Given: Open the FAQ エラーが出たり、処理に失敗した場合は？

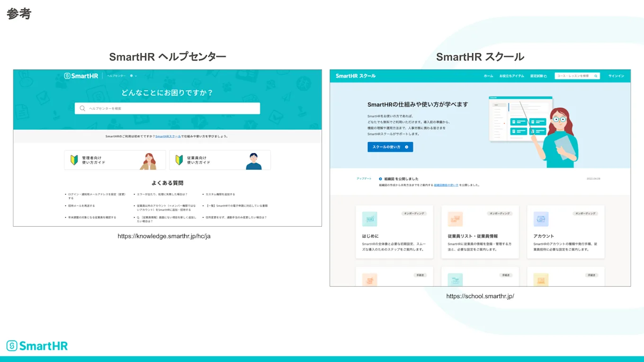Looking at the screenshot, I should 162,194.
